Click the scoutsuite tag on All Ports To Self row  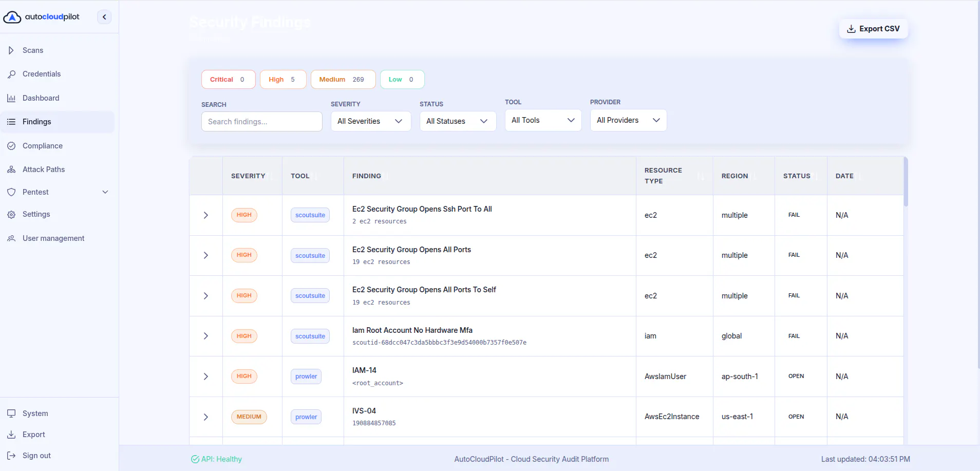[310, 296]
